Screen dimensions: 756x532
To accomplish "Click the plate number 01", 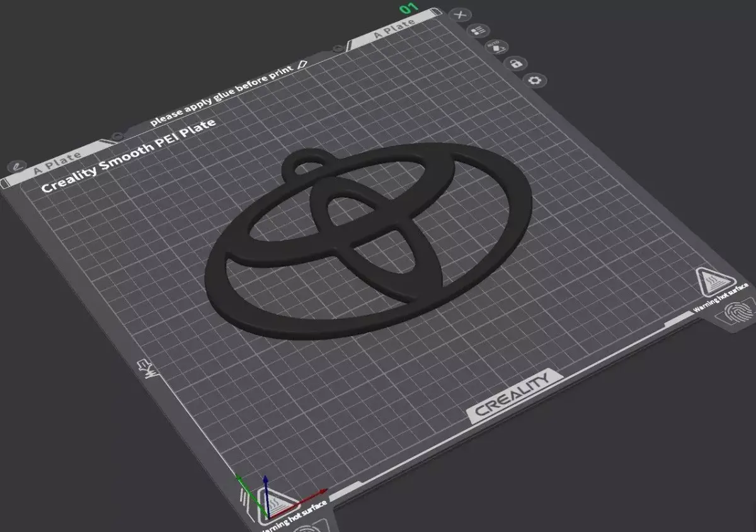I will 409,9.
